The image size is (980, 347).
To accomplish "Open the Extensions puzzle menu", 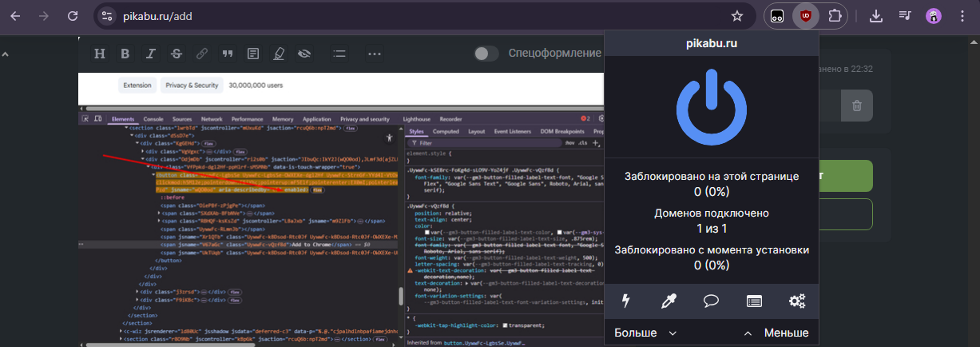I will tap(834, 16).
